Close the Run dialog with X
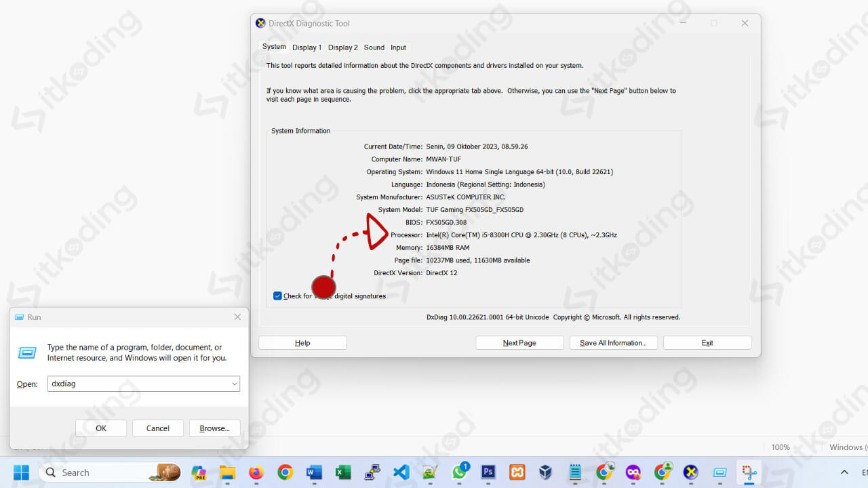The image size is (868, 488). click(237, 317)
